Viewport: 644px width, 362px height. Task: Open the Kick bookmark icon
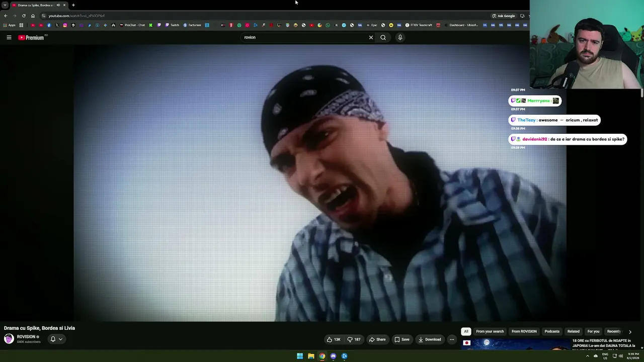click(150, 25)
